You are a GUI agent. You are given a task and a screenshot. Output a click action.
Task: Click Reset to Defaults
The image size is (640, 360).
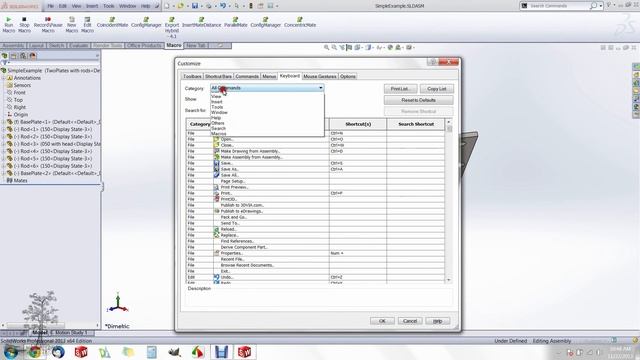[x=418, y=100]
